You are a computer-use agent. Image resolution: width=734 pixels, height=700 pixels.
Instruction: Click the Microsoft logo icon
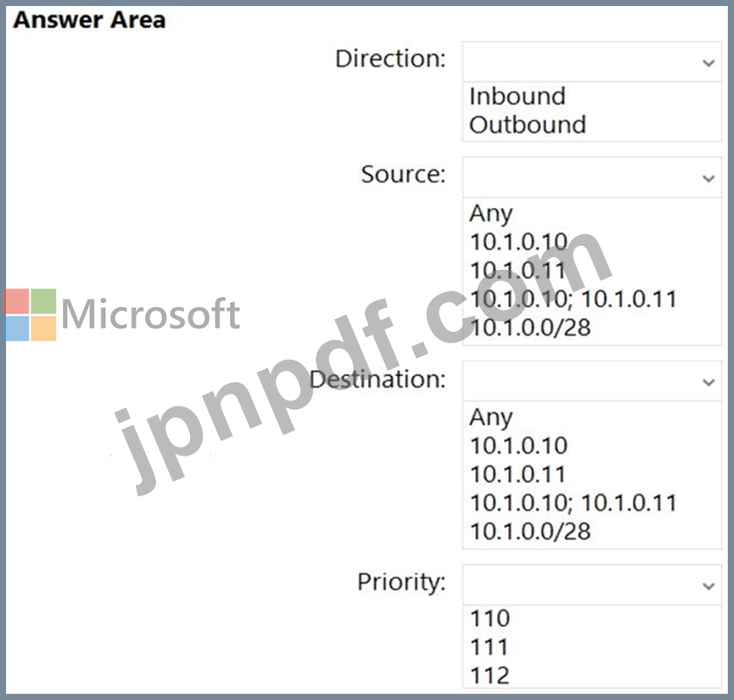coord(30,315)
